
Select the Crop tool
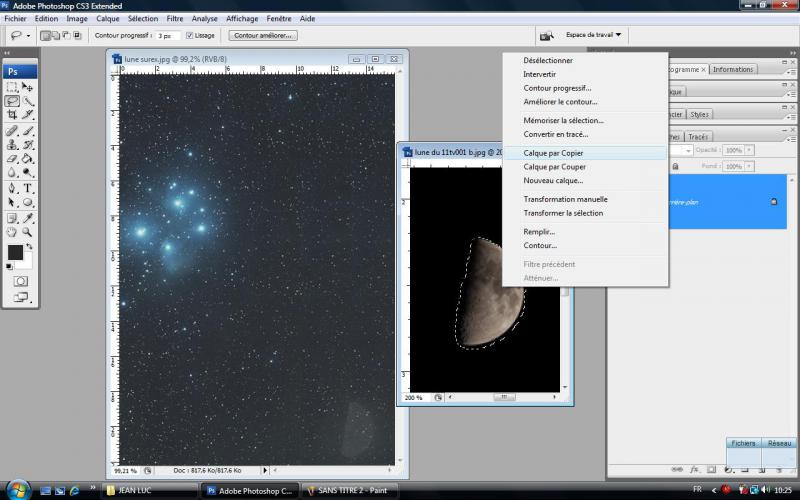pos(12,115)
